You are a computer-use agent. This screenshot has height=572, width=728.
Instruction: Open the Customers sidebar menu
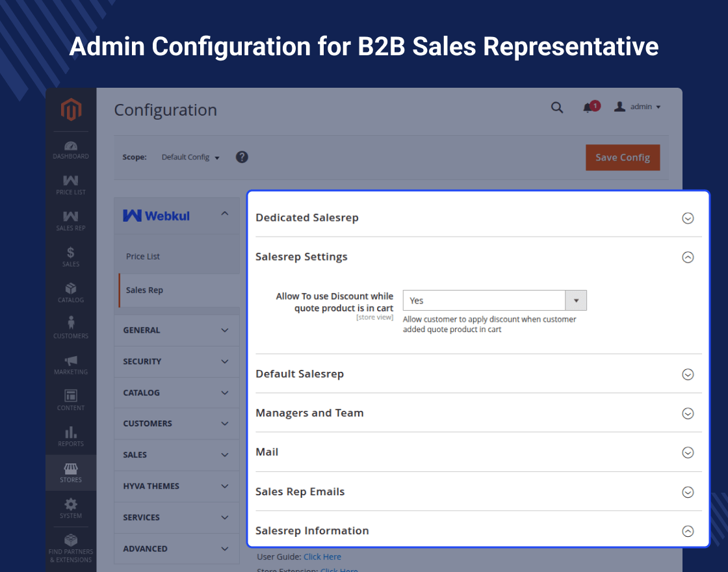tap(71, 328)
